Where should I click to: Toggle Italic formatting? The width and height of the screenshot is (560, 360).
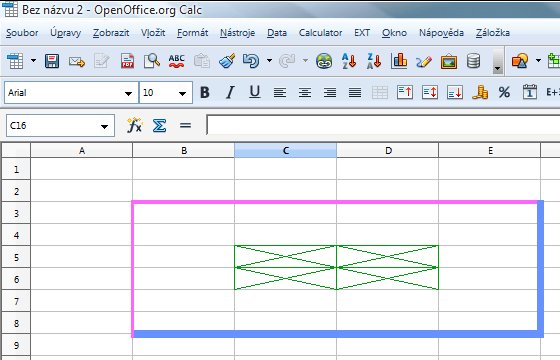pos(230,93)
